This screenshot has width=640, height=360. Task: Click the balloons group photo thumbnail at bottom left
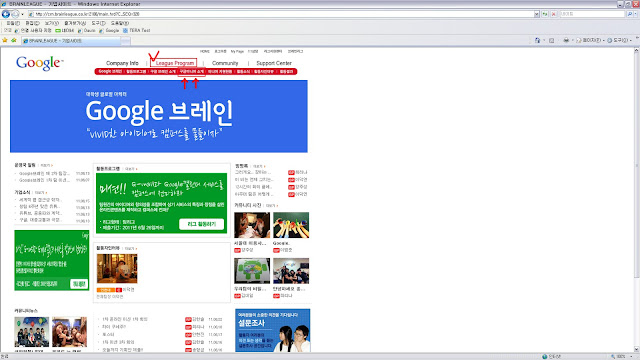[31, 332]
